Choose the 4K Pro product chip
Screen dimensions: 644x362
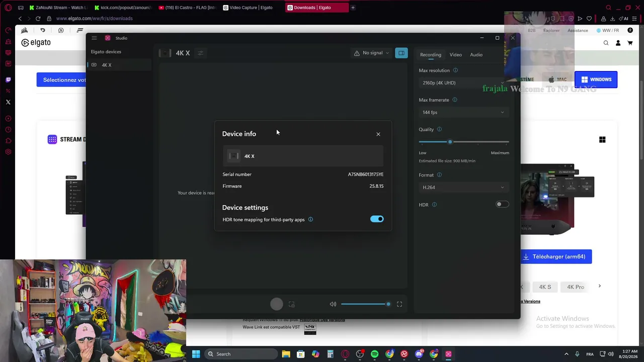pos(576,287)
